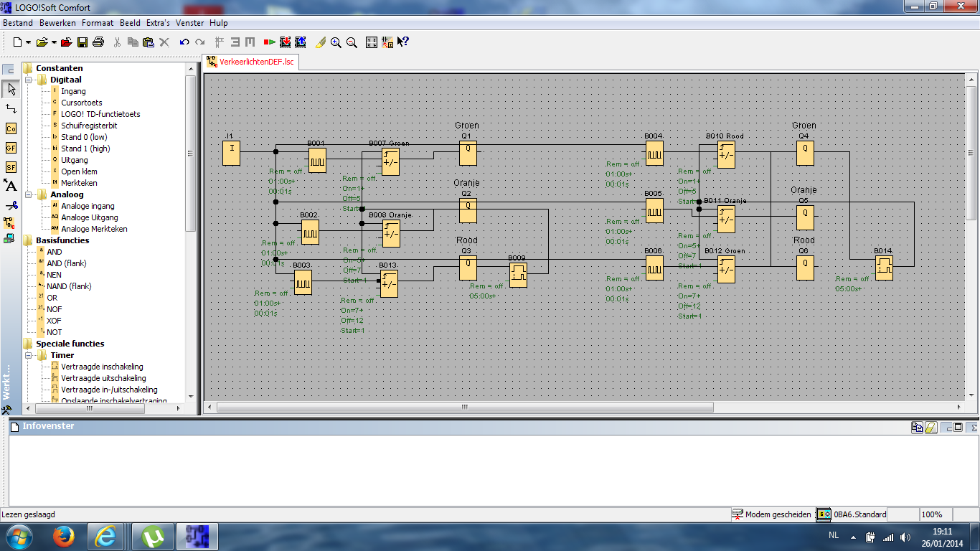The height and width of the screenshot is (551, 980).
Task: Click the zoom in magnifier icon
Action: click(336, 42)
